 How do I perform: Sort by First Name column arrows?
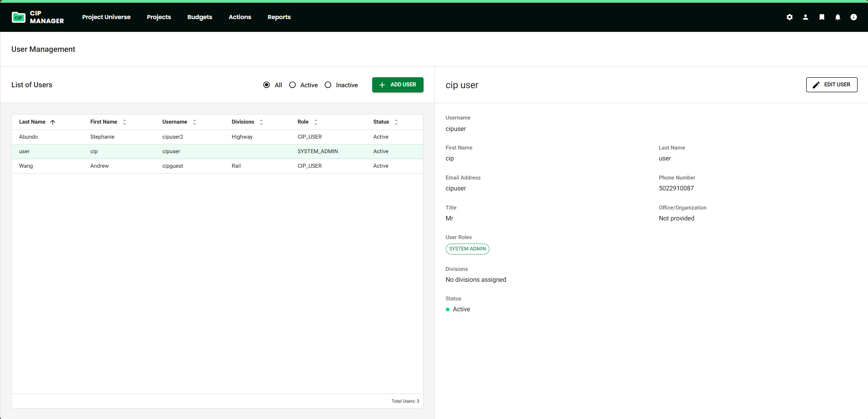pyautogui.click(x=125, y=122)
